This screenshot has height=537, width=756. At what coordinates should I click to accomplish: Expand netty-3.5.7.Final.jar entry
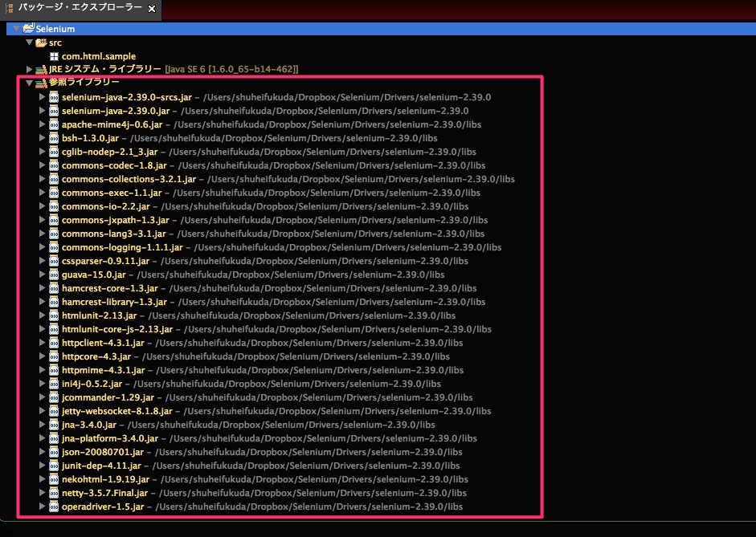42,493
